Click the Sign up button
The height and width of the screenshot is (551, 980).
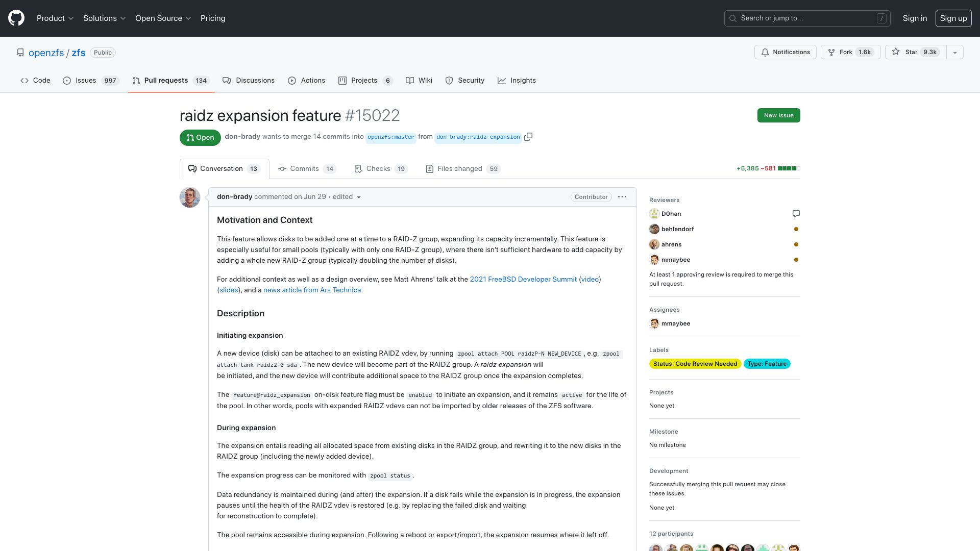point(953,18)
